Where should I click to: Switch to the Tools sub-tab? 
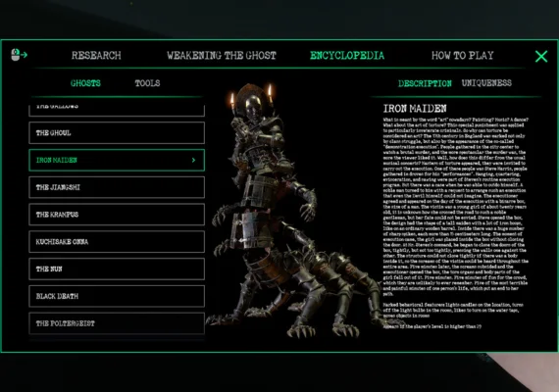point(147,83)
